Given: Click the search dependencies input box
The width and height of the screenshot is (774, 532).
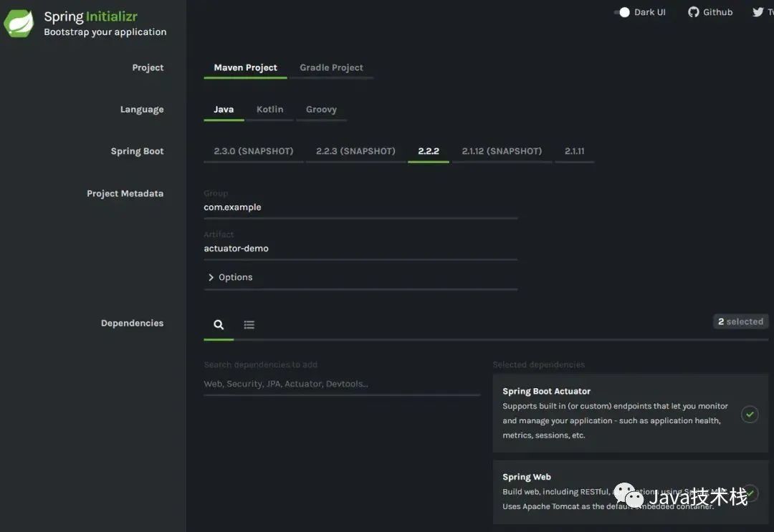Looking at the screenshot, I should tap(342, 384).
